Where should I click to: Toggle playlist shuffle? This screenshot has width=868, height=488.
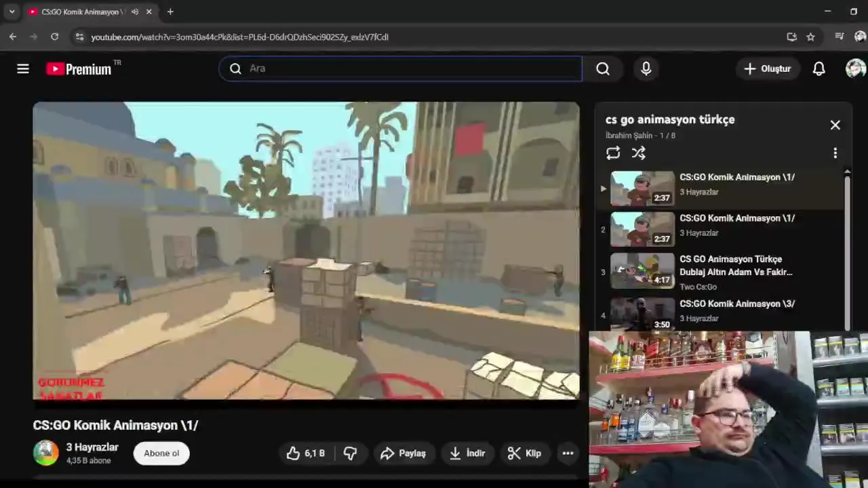(639, 153)
